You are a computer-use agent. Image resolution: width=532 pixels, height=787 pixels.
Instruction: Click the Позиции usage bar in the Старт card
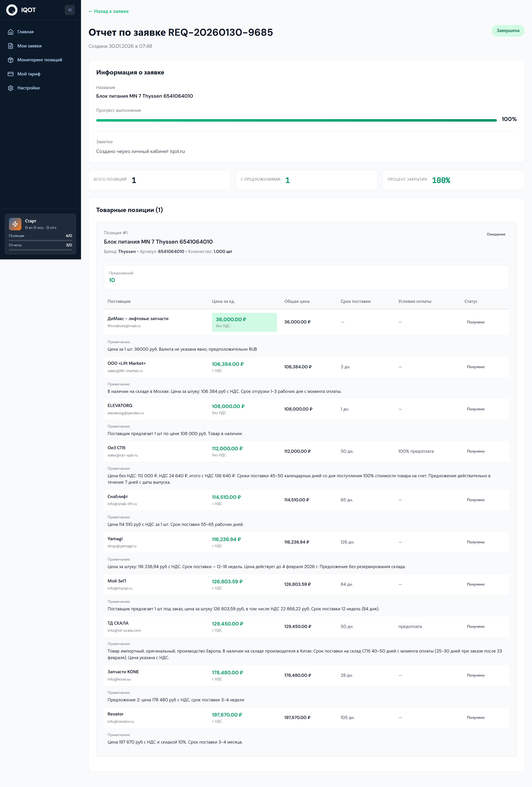tap(40, 240)
